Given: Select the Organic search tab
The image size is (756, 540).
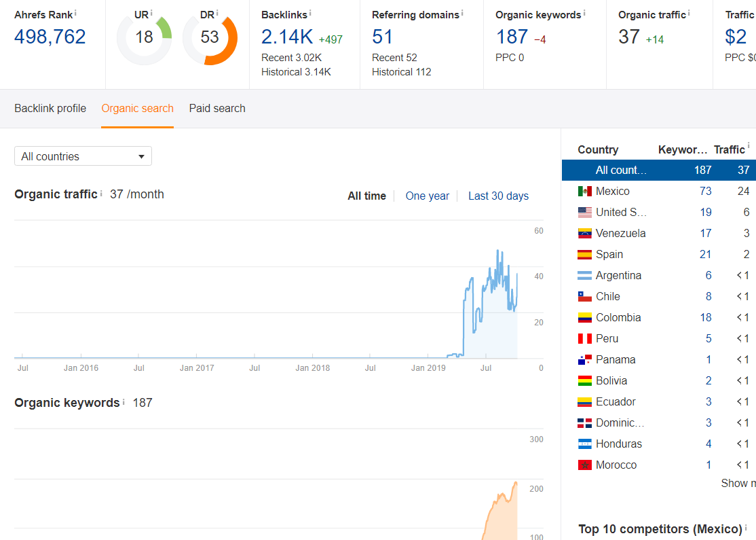Looking at the screenshot, I should coord(137,108).
